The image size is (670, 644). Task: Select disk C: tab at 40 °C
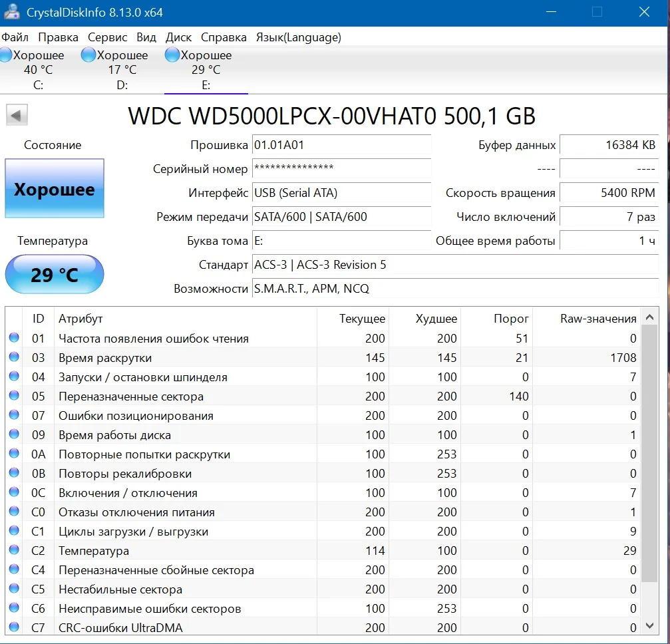coord(38,70)
